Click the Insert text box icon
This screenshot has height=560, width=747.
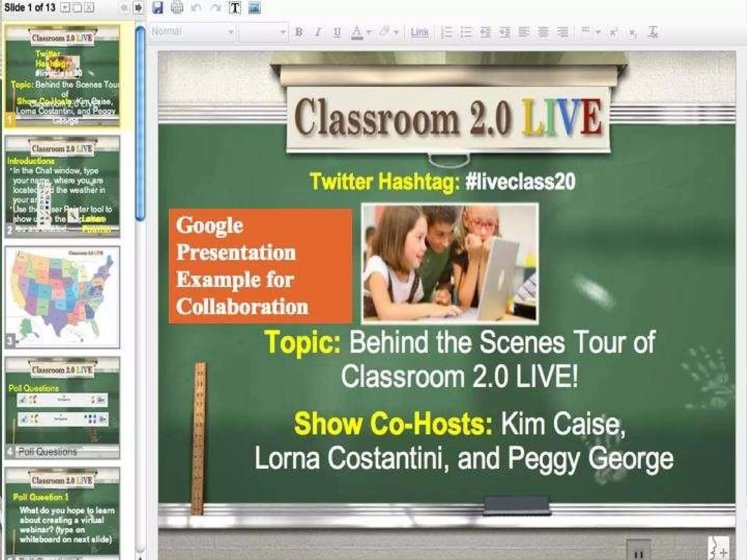pos(235,8)
